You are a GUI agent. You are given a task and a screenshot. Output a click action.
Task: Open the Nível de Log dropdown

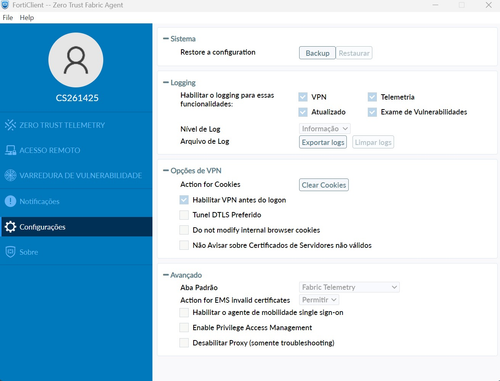(x=325, y=129)
